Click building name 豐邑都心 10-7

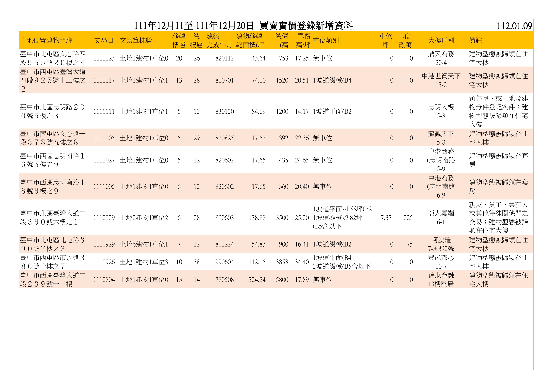[x=441, y=262]
